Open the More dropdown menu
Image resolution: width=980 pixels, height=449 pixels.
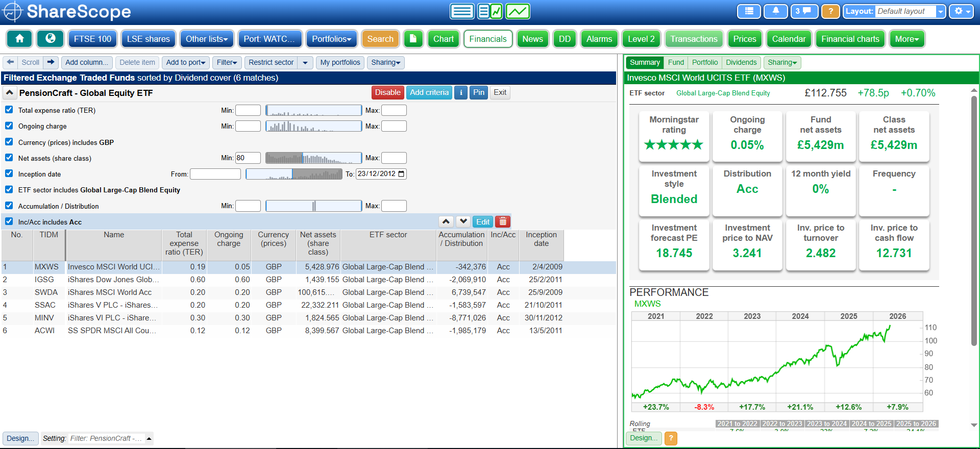907,39
